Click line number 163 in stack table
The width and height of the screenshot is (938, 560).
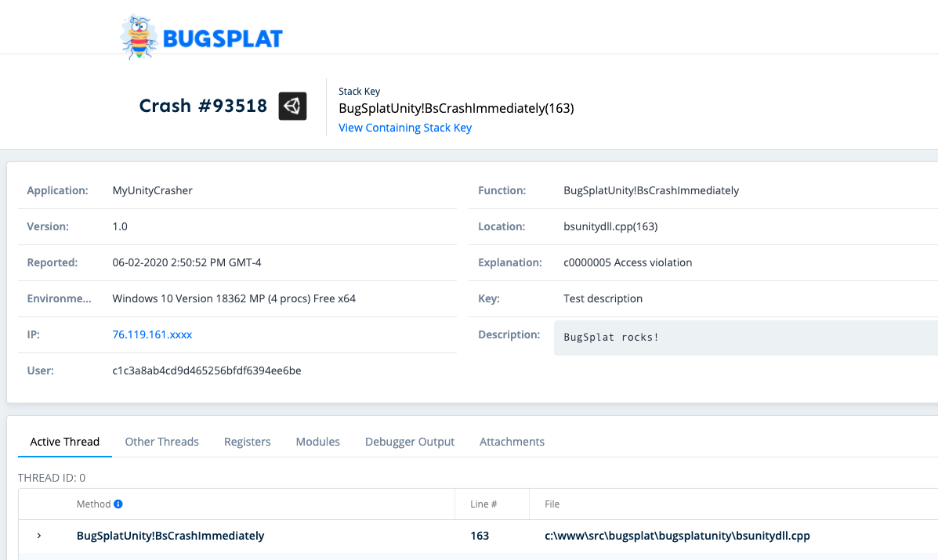pyautogui.click(x=480, y=536)
